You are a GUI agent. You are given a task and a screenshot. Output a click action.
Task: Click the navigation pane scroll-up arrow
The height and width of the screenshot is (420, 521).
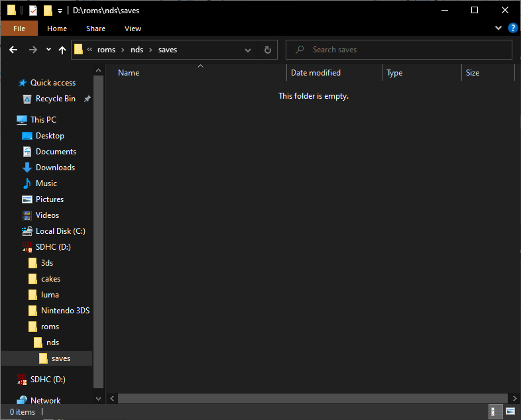pos(98,70)
